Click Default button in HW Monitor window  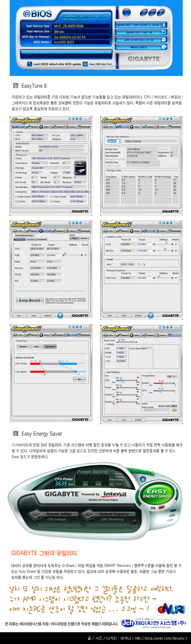pyautogui.click(x=138, y=420)
